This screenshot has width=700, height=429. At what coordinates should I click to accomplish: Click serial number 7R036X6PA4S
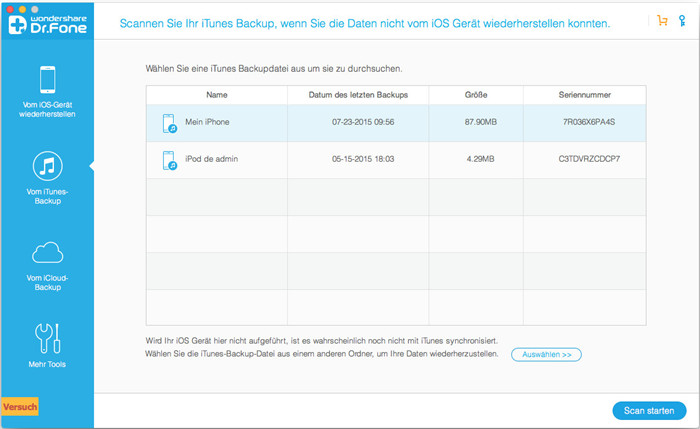coord(589,122)
